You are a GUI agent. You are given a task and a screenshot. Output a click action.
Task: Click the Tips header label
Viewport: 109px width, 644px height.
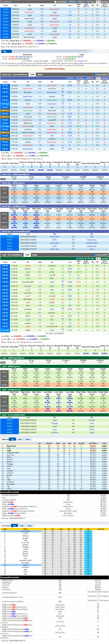(x=4, y=51)
